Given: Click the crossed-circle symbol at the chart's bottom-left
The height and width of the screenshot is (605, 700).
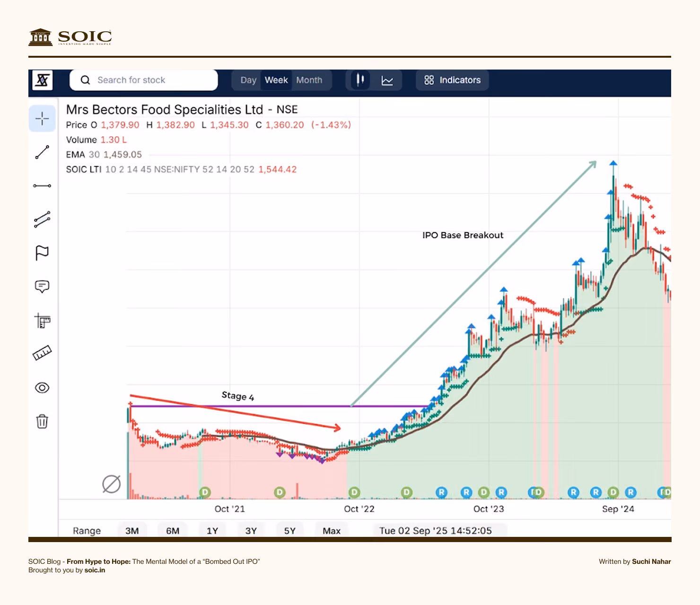Looking at the screenshot, I should click(111, 484).
